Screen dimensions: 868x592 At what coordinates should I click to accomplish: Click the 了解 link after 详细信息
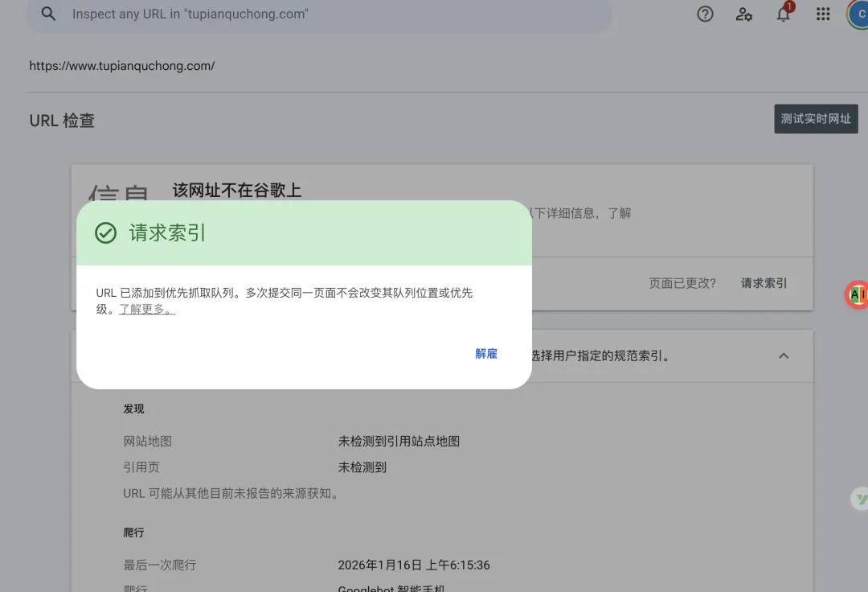pyautogui.click(x=619, y=213)
